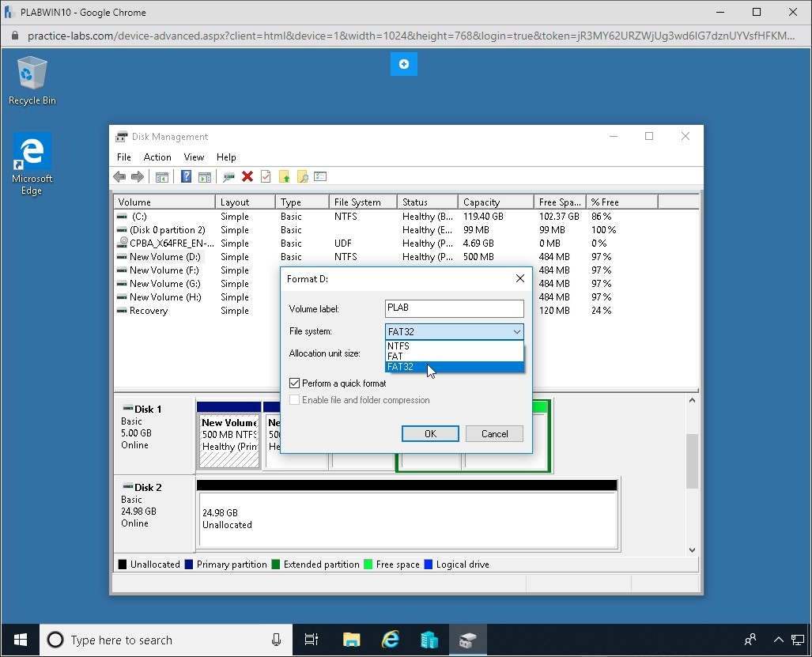Launch Internet Explorer from the taskbar
This screenshot has width=812, height=657.
391,640
